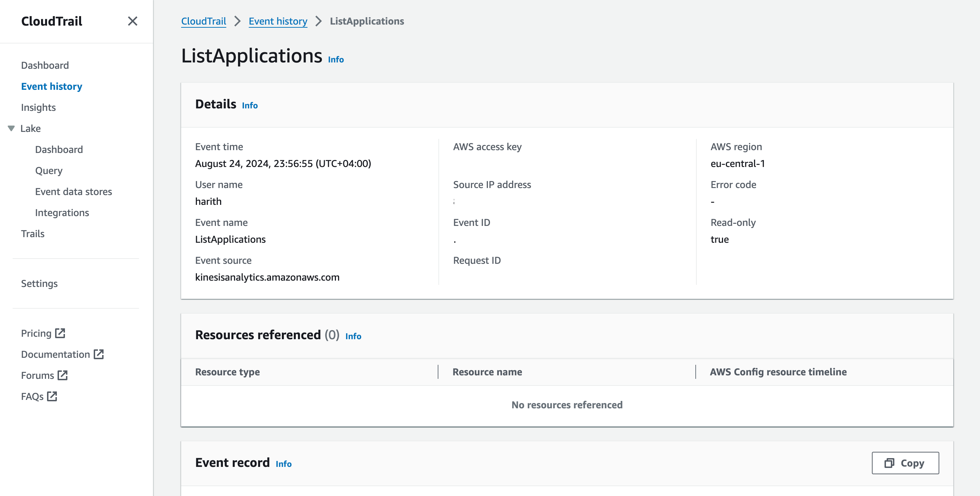This screenshot has height=496, width=980.
Task: Click the Lake section collapse arrow
Action: pyautogui.click(x=11, y=128)
